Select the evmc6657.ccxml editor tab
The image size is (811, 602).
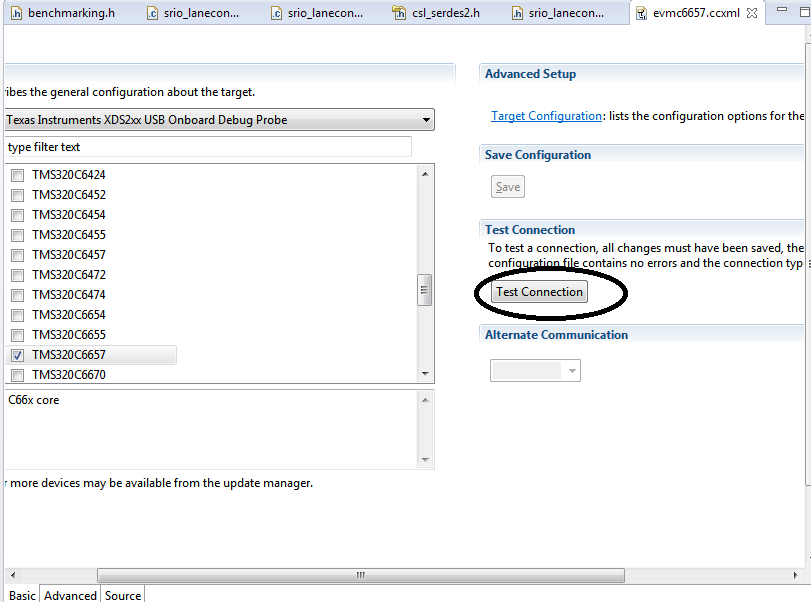(696, 13)
